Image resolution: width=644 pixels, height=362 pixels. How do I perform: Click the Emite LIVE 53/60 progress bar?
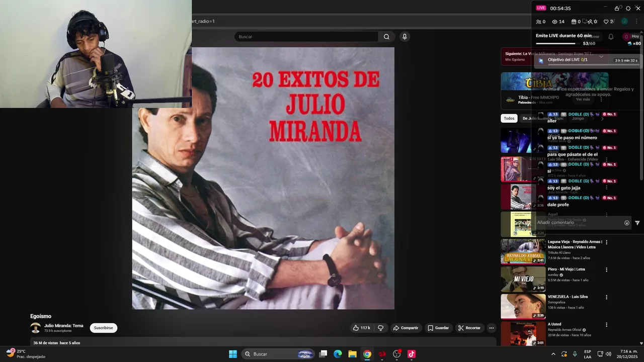[558, 44]
